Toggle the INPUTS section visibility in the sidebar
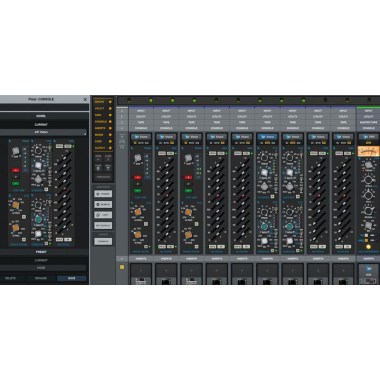This screenshot has width=380, height=380. click(103, 102)
